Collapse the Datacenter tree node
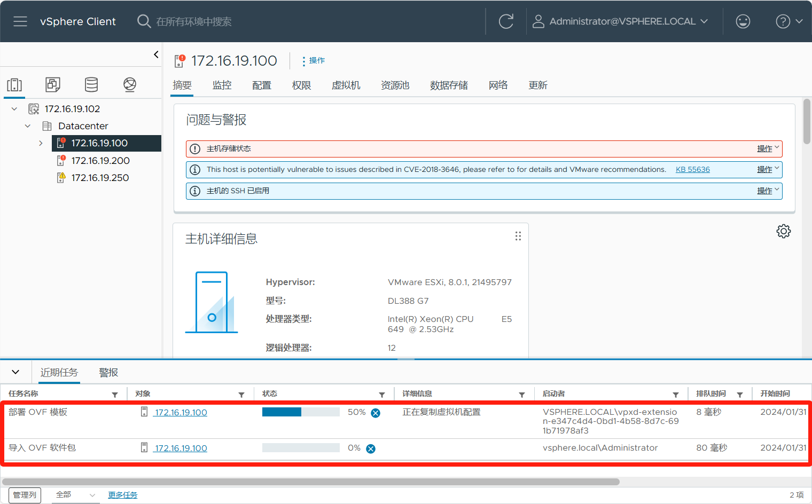The image size is (812, 504). point(28,126)
